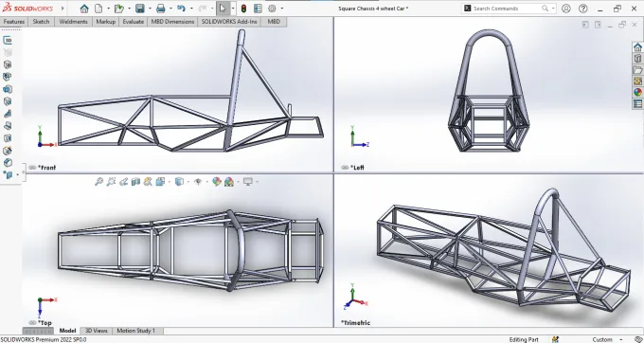Screen dimensions: 644x343
Task: Click View Orientation icon
Action: point(160,182)
